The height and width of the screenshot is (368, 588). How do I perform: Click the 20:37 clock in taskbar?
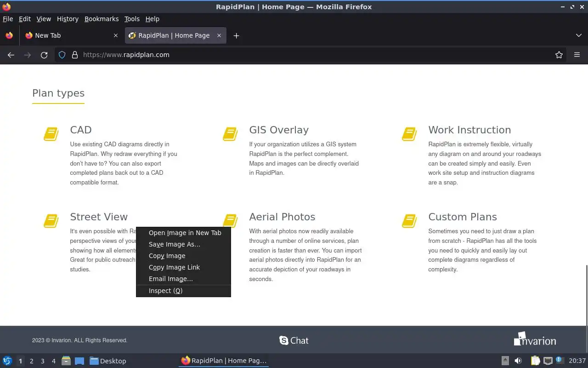[x=577, y=361]
